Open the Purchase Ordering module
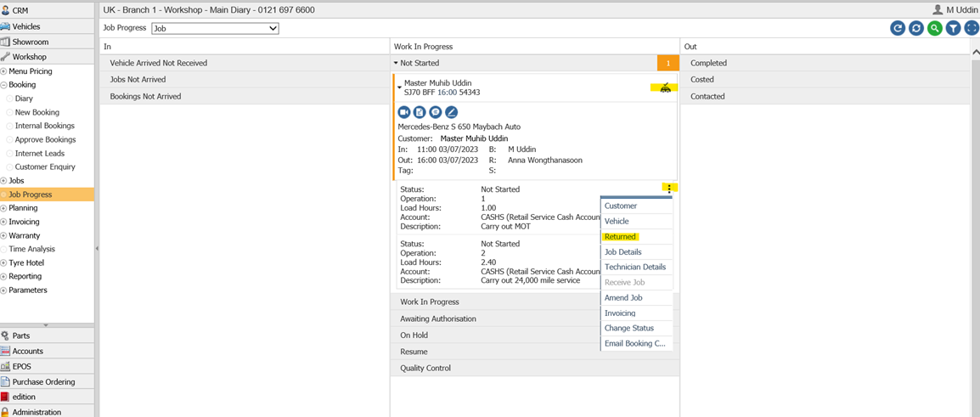 click(x=48, y=381)
